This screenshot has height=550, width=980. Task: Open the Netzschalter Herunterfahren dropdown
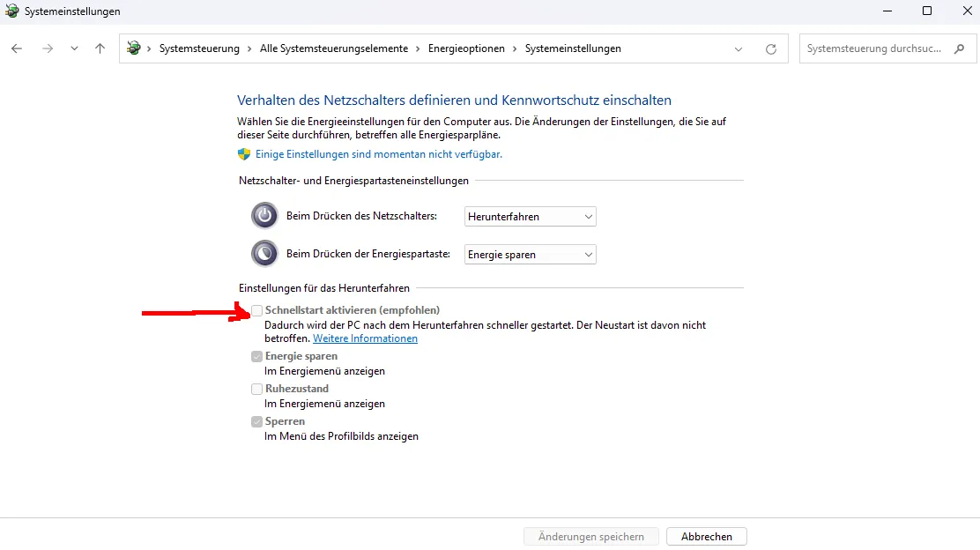530,216
